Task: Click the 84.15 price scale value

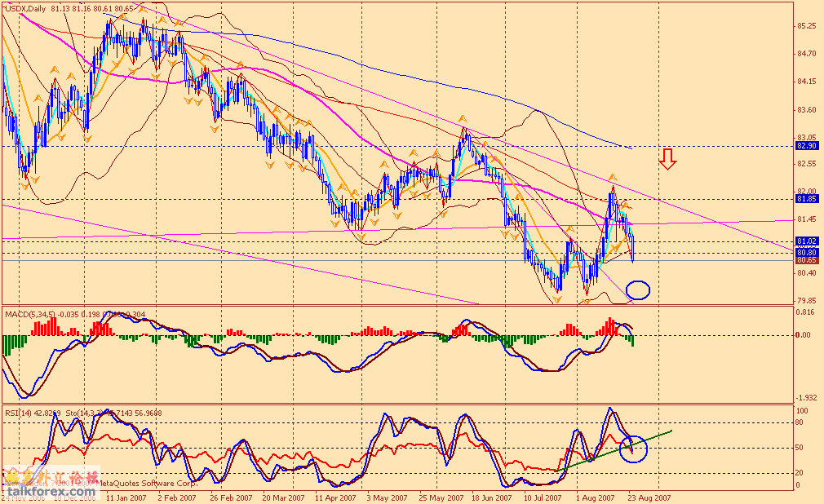Action: pyautogui.click(x=807, y=82)
